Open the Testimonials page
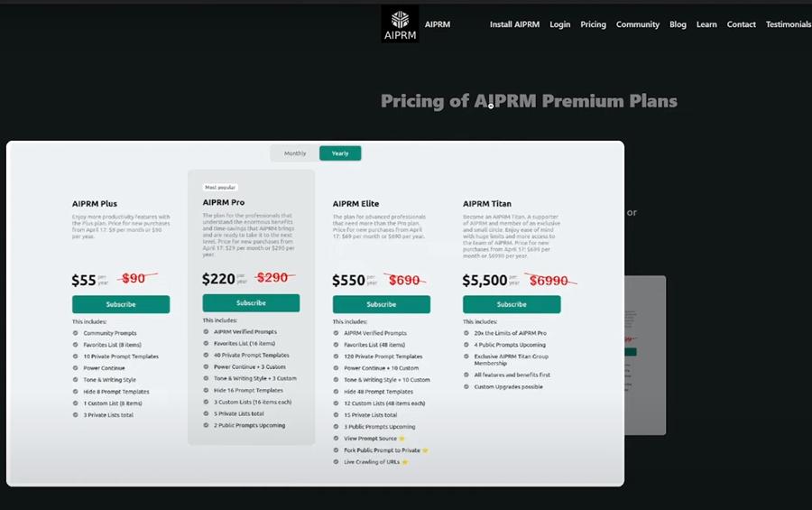 click(x=788, y=24)
